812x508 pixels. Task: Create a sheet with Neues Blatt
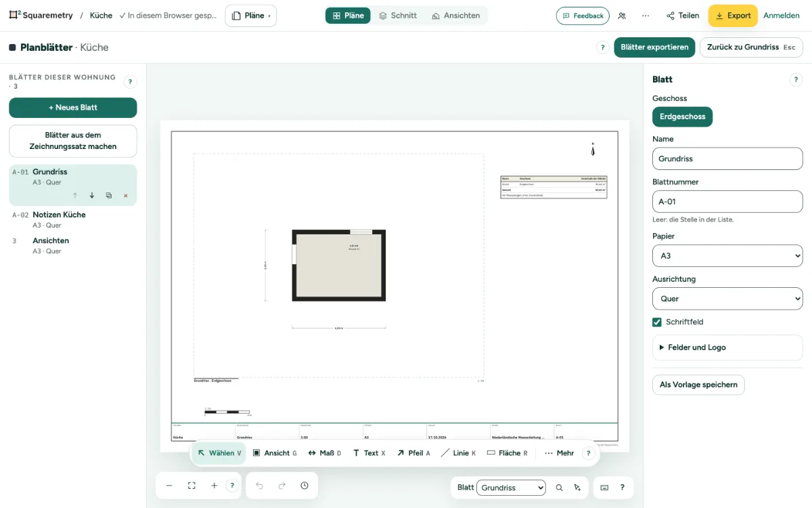(73, 108)
